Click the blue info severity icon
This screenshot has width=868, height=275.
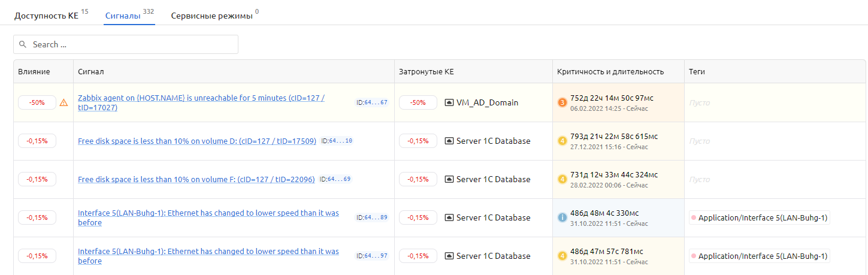point(562,217)
